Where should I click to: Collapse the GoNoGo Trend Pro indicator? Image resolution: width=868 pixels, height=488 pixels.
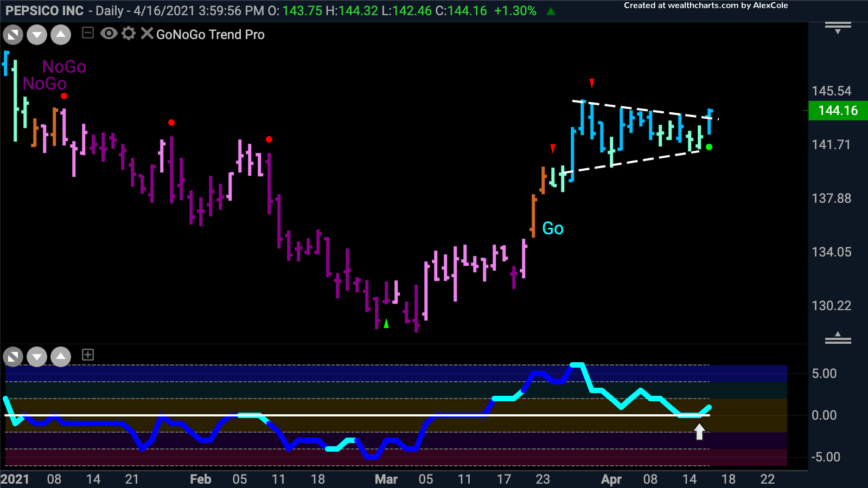click(88, 34)
